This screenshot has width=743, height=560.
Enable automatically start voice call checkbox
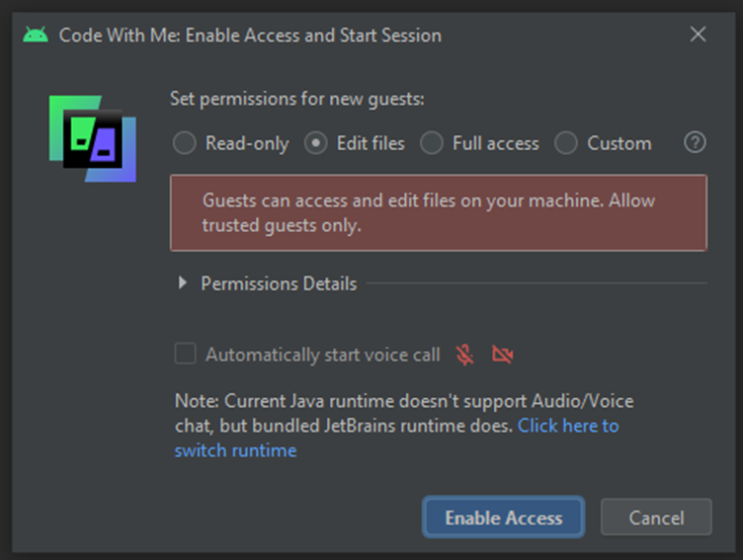click(185, 354)
